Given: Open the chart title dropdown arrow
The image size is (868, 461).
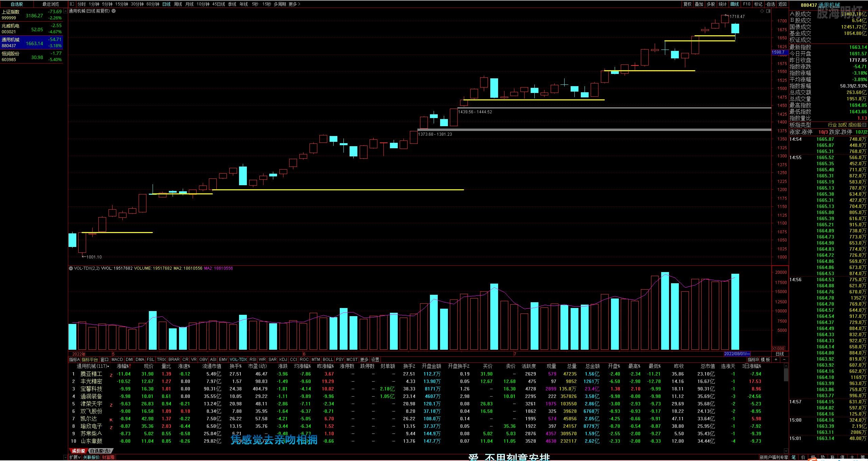Looking at the screenshot, I should 114,11.
